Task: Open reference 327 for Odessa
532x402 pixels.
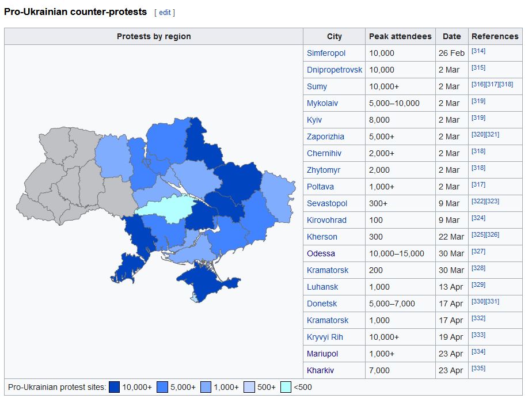Action: tap(478, 252)
